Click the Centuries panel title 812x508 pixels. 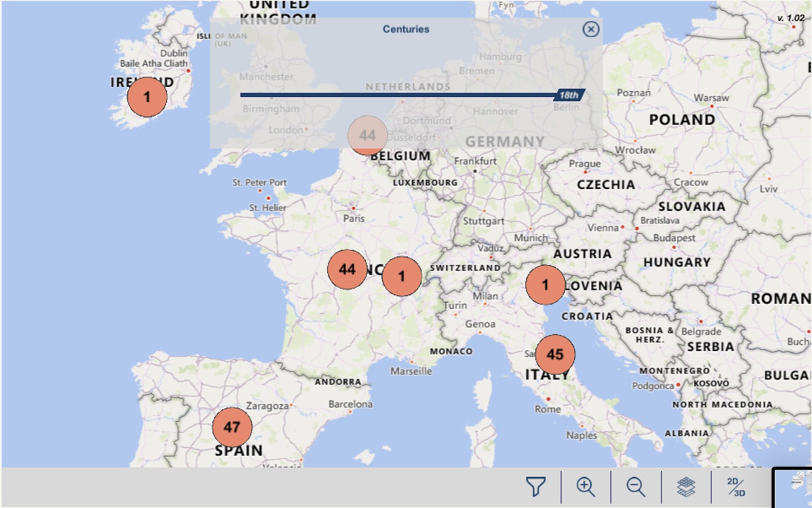tap(406, 29)
